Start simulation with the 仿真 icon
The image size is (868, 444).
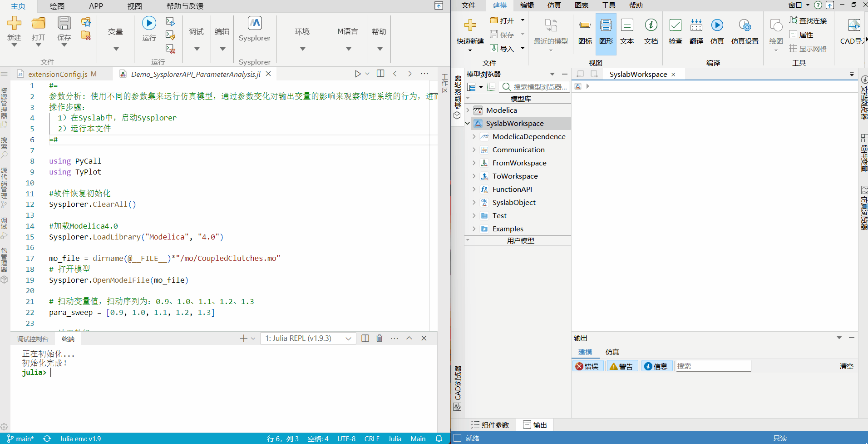pos(717,25)
